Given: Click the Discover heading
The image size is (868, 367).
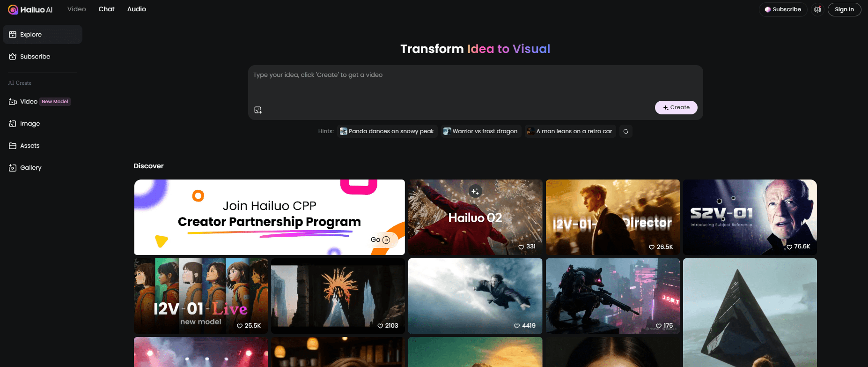Looking at the screenshot, I should click(x=148, y=166).
